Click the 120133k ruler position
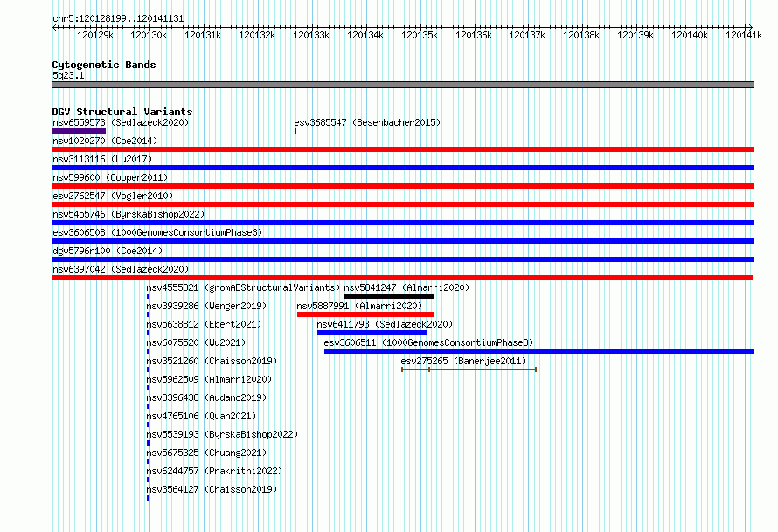The width and height of the screenshot is (778, 532). click(x=311, y=35)
